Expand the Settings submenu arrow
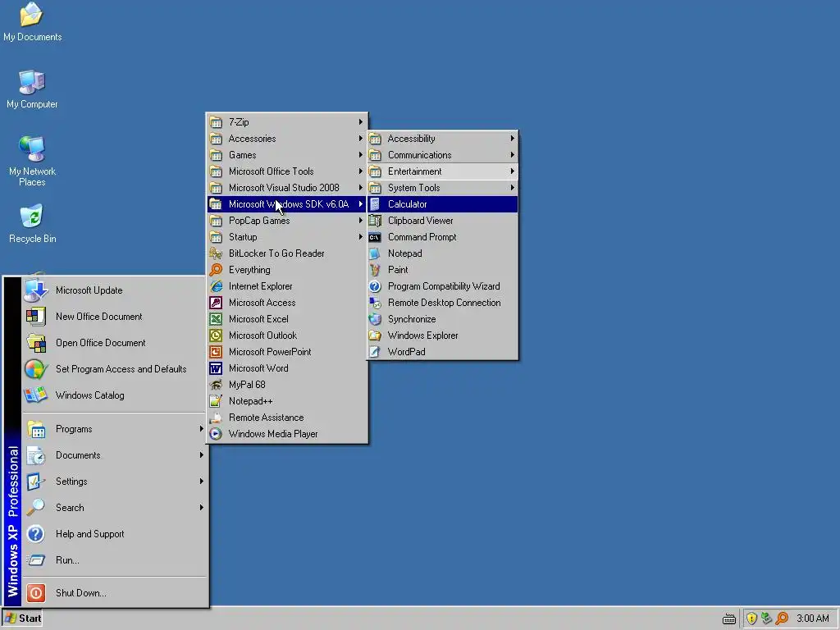 [202, 481]
